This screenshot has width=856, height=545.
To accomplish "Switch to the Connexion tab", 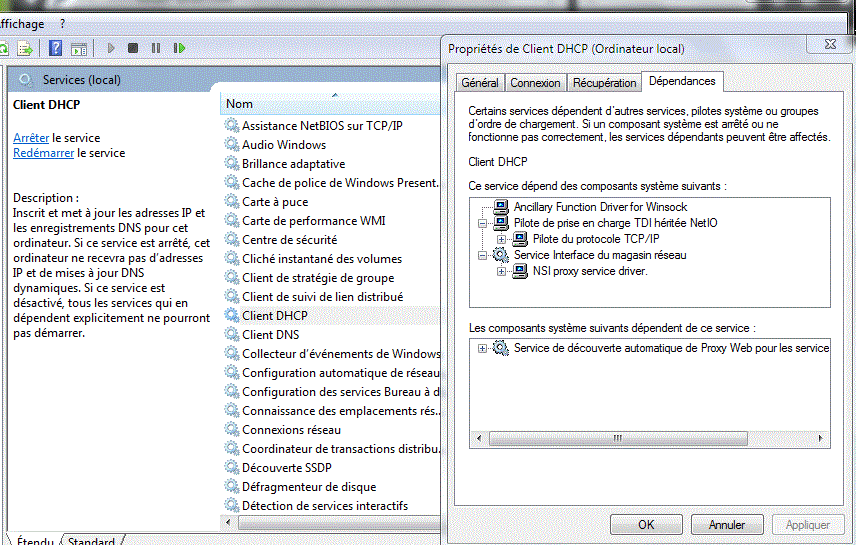I will [535, 82].
